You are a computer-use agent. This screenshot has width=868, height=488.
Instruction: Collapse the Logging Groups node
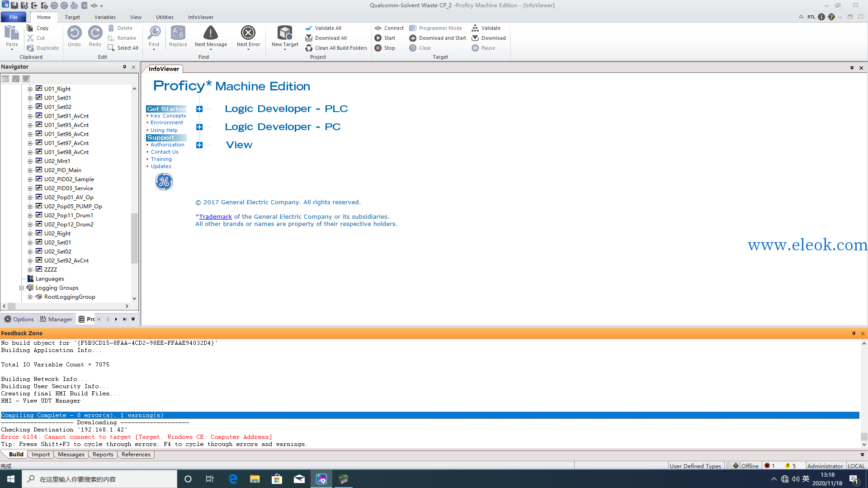click(21, 288)
